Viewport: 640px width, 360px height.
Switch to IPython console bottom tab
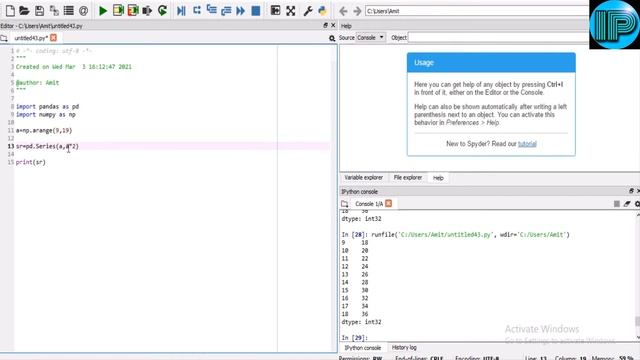362,348
